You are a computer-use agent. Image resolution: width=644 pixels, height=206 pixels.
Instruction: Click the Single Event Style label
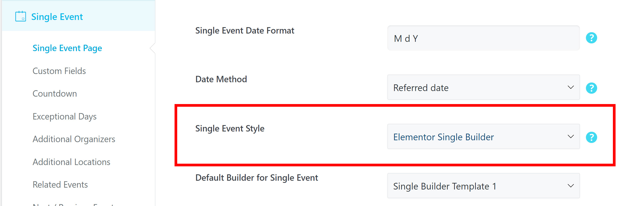pyautogui.click(x=230, y=129)
